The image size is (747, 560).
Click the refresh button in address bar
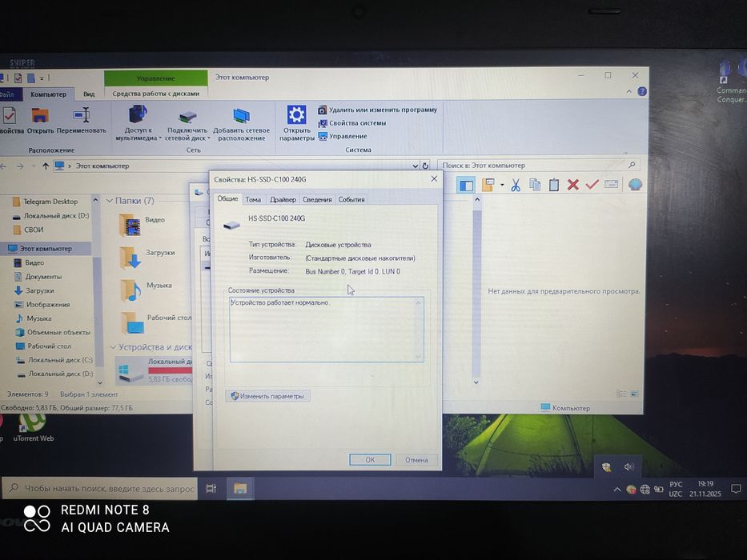coord(425,166)
